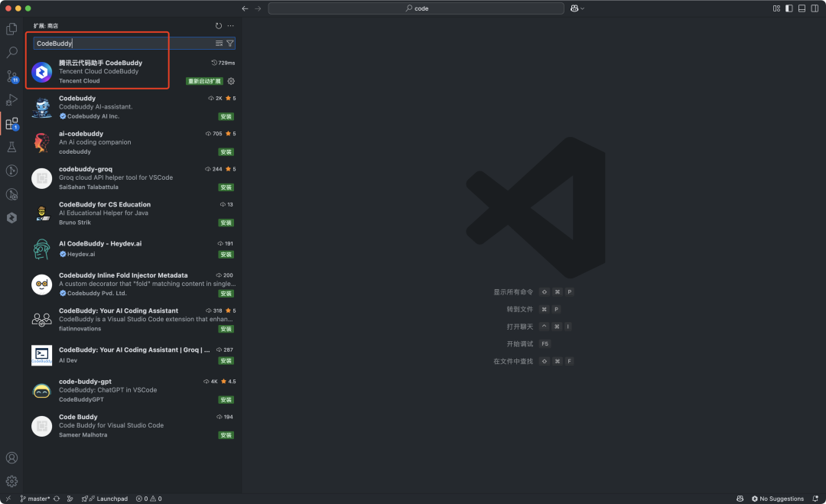Install Code Buddy by Sameer Malhotra

pos(226,435)
